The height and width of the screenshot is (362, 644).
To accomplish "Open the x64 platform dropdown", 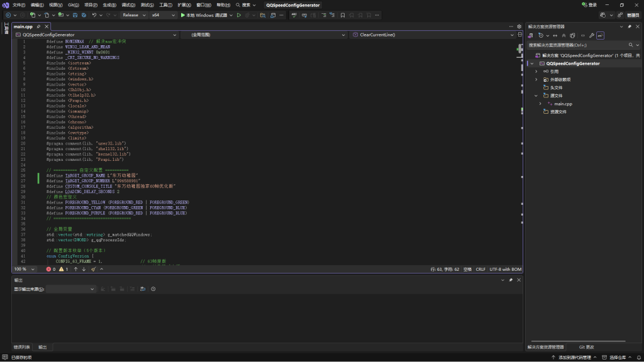I will (x=162, y=15).
